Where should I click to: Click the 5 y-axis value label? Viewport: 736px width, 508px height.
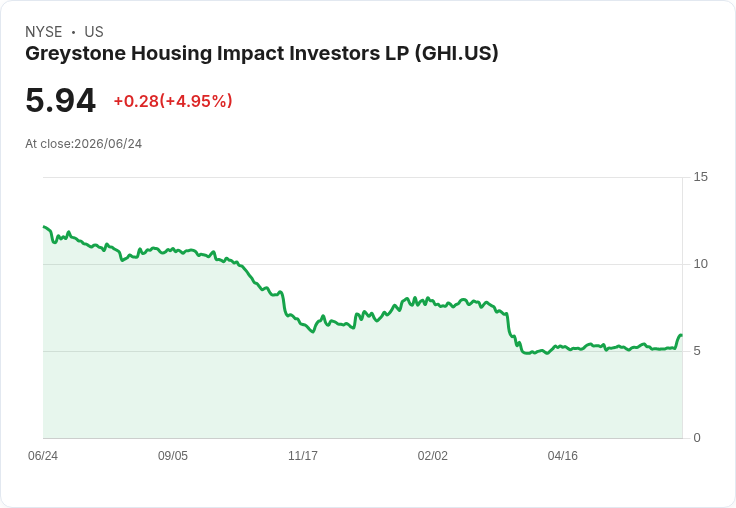coord(697,351)
